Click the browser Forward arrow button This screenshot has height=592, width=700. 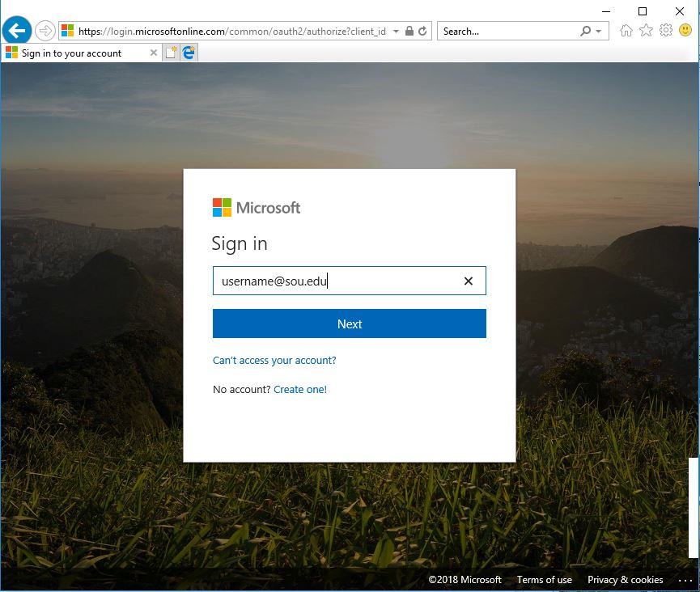tap(45, 31)
